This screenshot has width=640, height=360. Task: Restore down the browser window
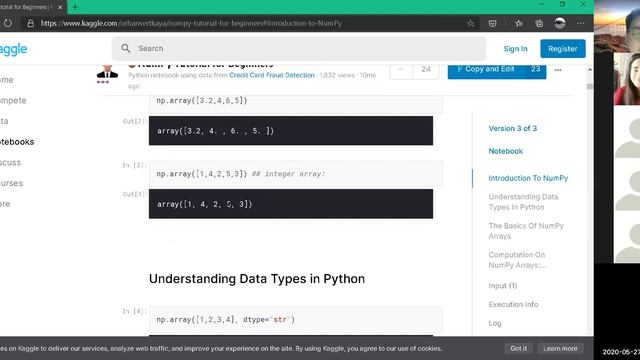point(562,4)
